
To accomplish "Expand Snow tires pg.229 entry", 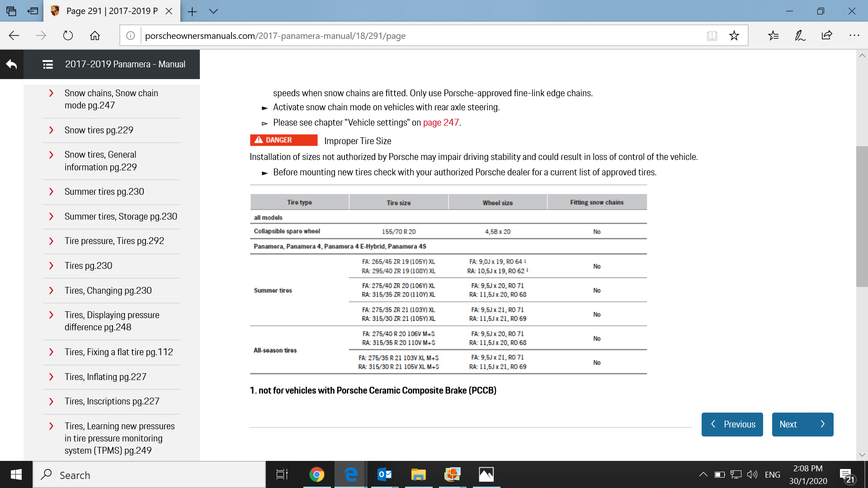I will click(x=99, y=130).
